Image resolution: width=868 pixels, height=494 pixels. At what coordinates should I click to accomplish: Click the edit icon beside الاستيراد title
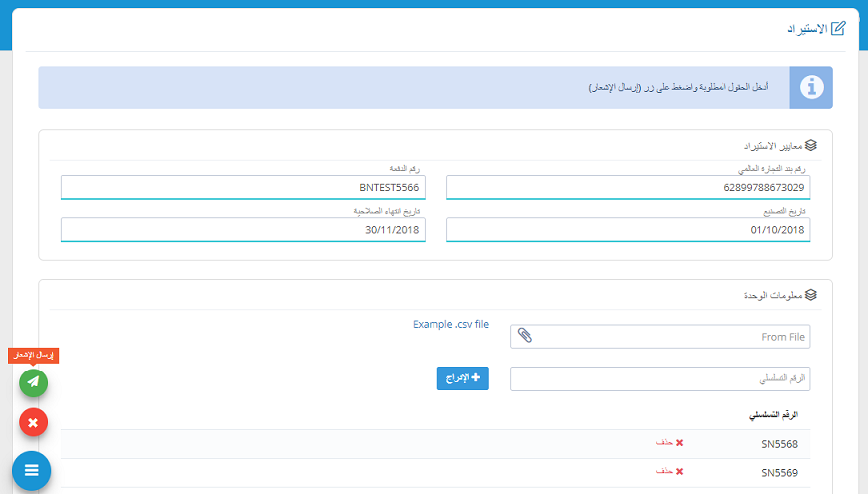pos(838,28)
